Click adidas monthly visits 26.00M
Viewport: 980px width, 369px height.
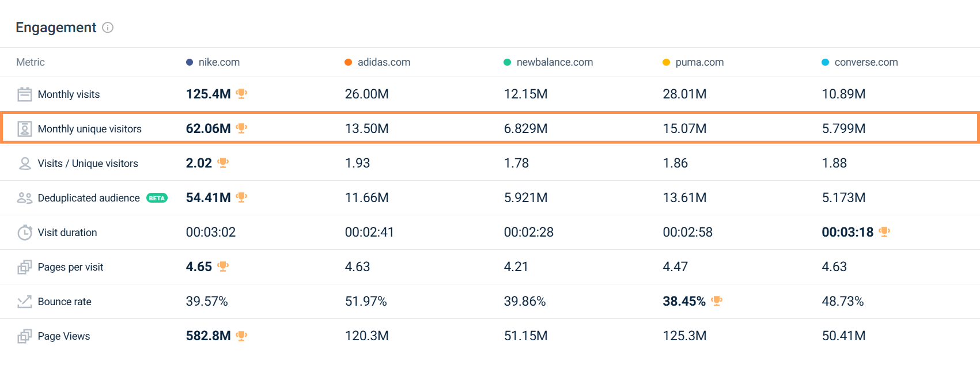pos(366,94)
